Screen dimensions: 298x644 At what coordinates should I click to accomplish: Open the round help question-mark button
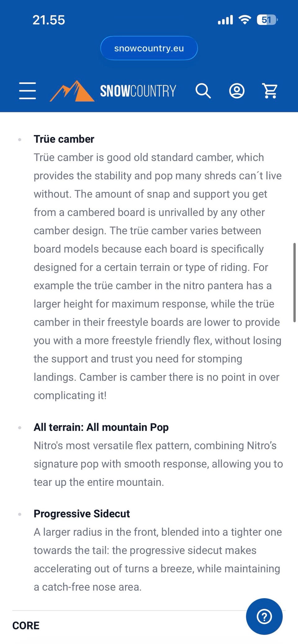[x=264, y=616]
